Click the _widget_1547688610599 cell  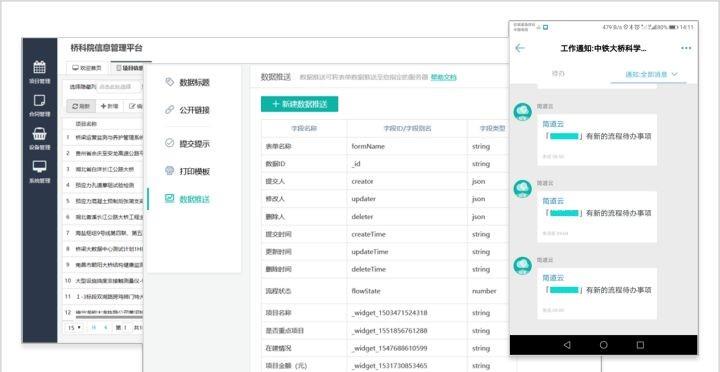coord(407,348)
